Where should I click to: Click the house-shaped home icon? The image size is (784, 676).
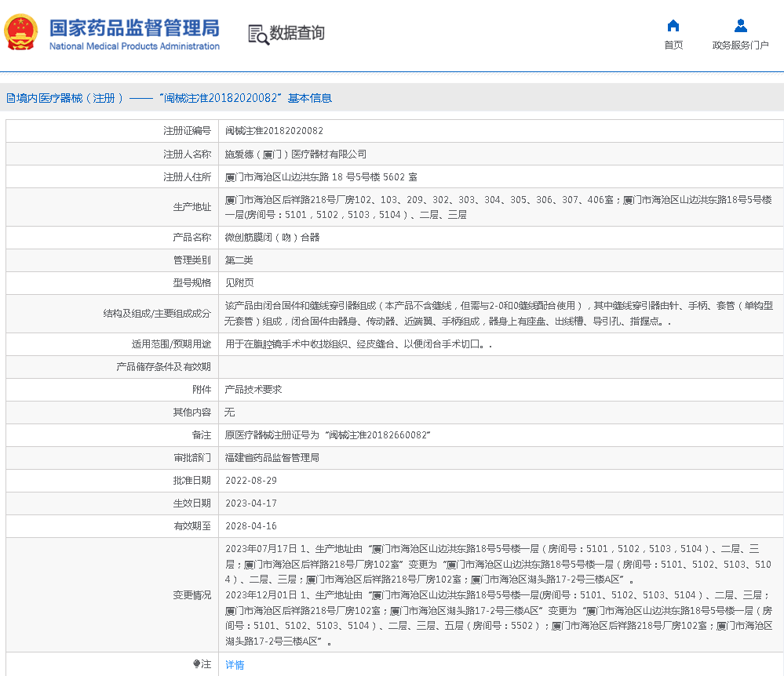click(x=673, y=25)
